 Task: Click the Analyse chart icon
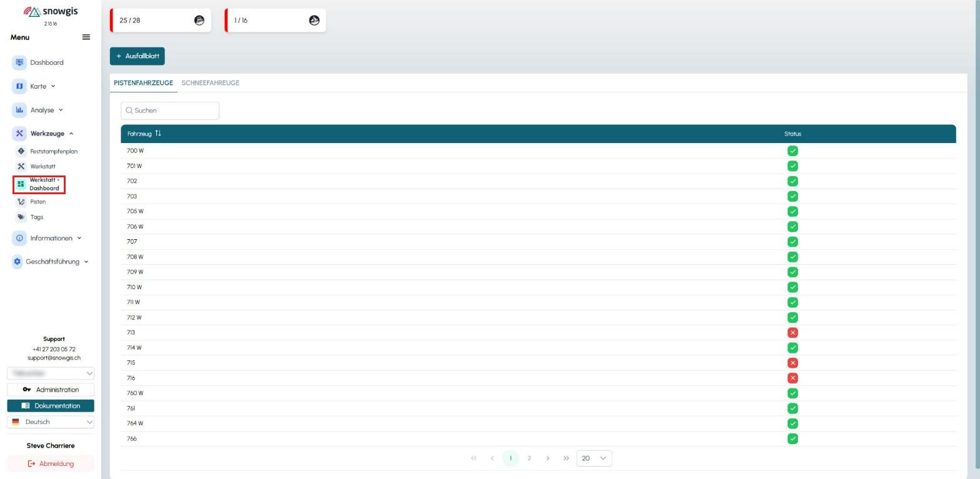(x=19, y=110)
